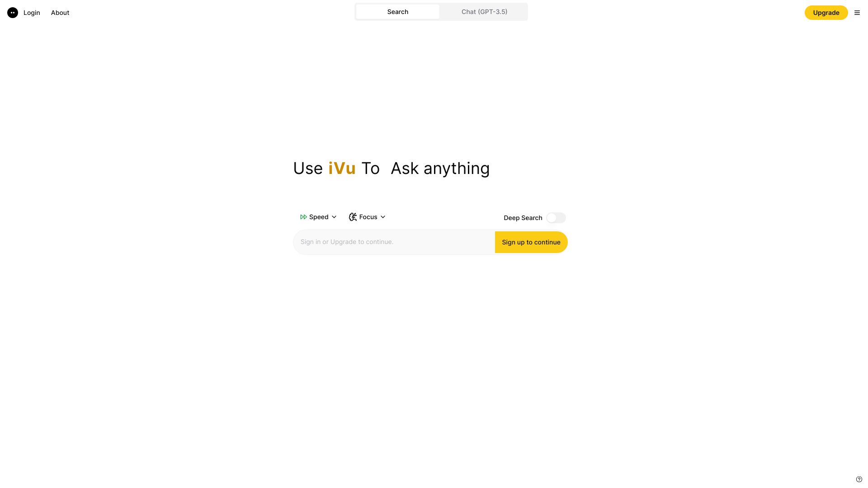Viewport: 868px width, 488px height.
Task: Click the Login link
Action: [x=32, y=13]
